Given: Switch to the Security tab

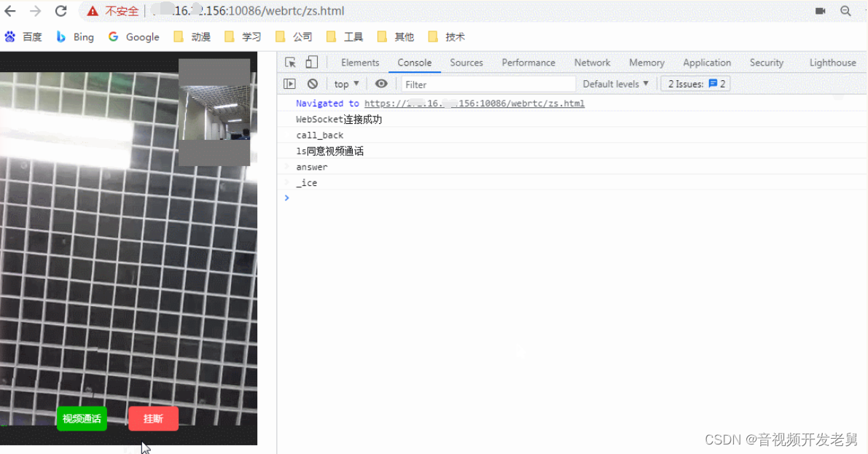Looking at the screenshot, I should coord(767,63).
